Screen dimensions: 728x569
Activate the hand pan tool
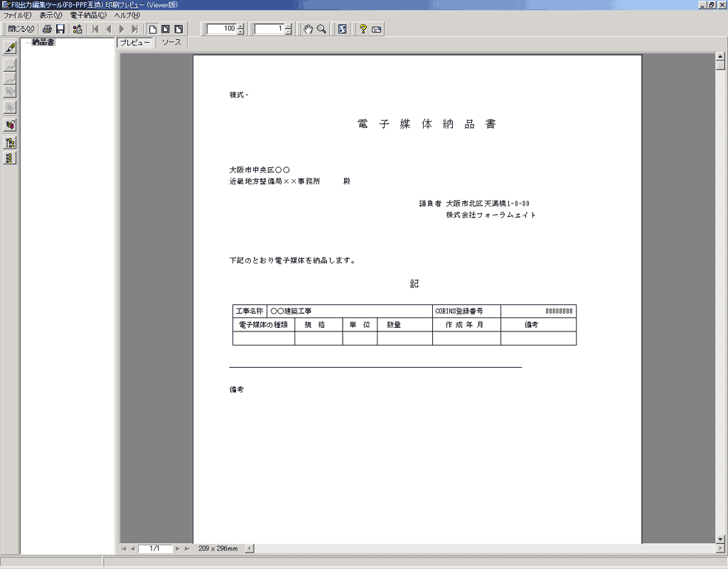click(308, 28)
